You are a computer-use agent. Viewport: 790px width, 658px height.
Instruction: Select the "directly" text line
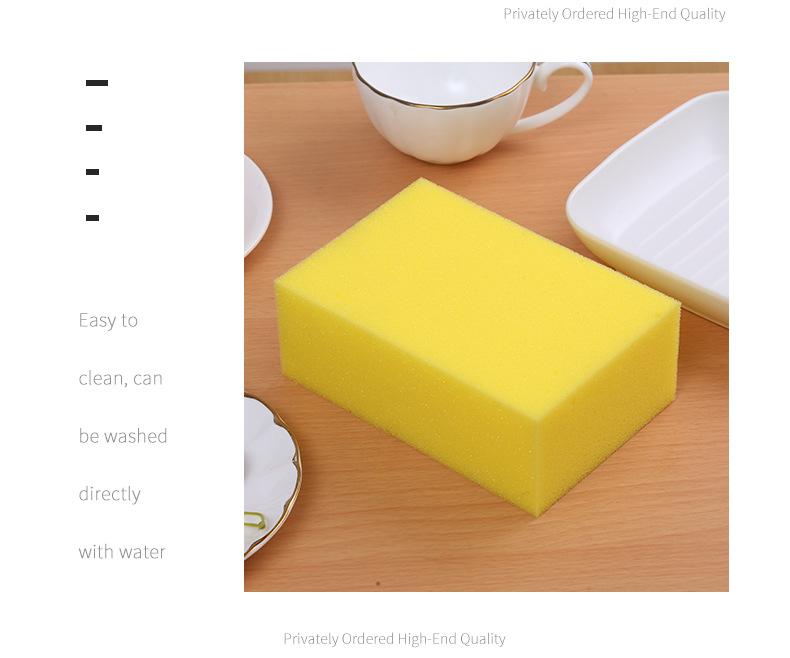(109, 494)
